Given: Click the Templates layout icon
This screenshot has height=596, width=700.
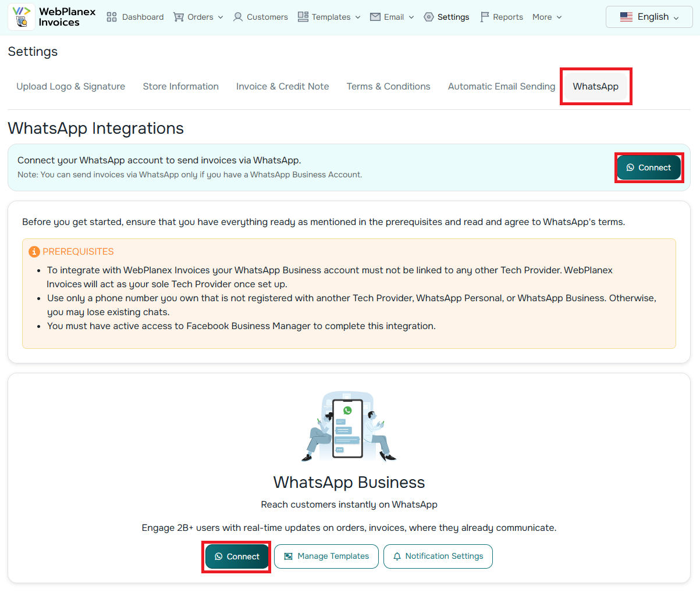Looking at the screenshot, I should [x=303, y=17].
